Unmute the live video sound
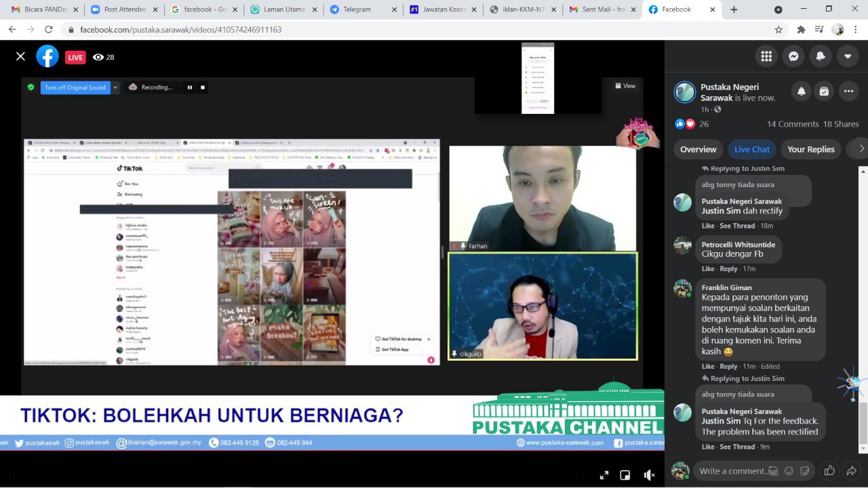868x488 pixels. click(649, 475)
